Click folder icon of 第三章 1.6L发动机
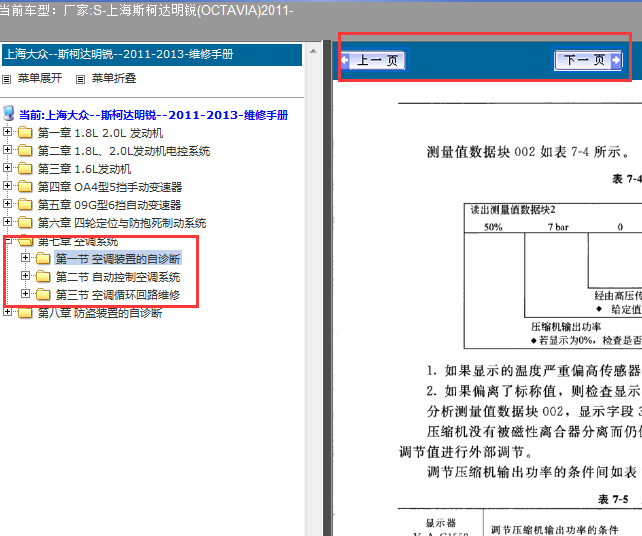 click(25, 169)
